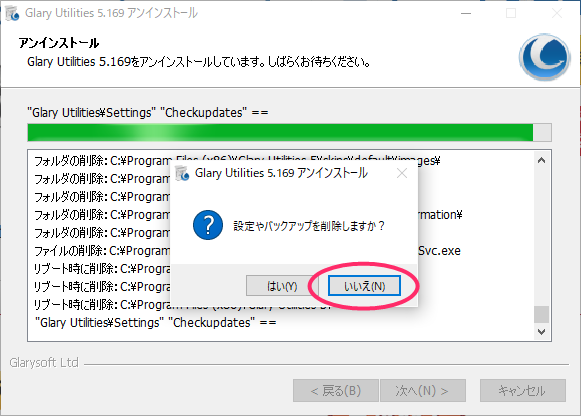Click the log list scroll down arrow
The height and width of the screenshot is (416, 581).
[541, 332]
